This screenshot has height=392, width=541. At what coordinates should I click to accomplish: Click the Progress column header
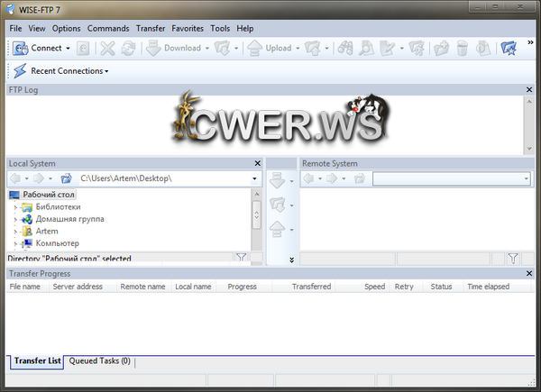pyautogui.click(x=242, y=287)
